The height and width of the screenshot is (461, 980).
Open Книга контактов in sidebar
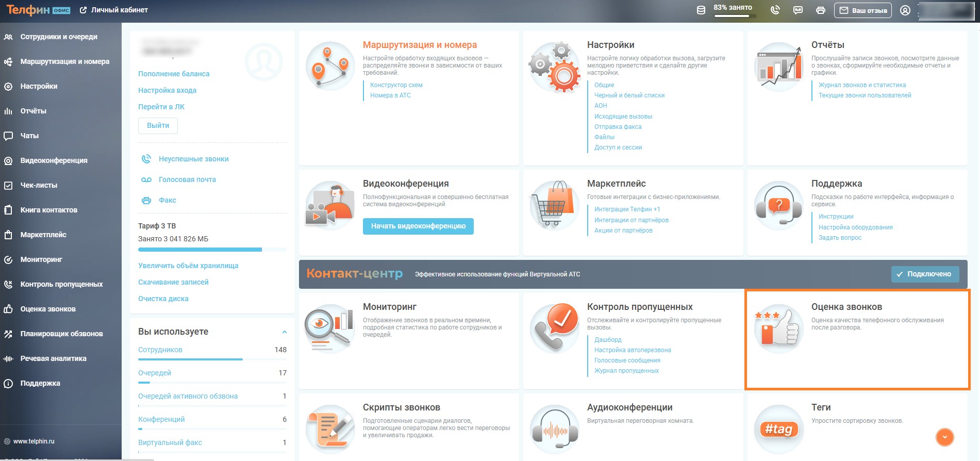[x=49, y=210]
